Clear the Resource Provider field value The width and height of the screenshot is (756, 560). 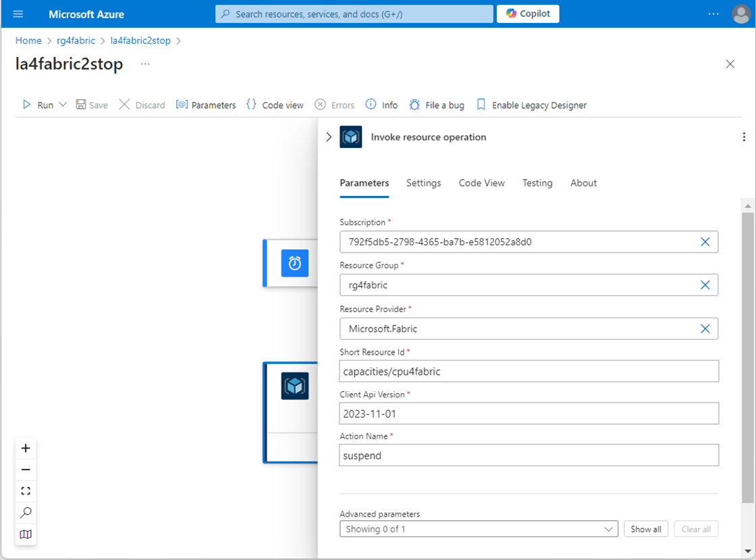point(705,329)
